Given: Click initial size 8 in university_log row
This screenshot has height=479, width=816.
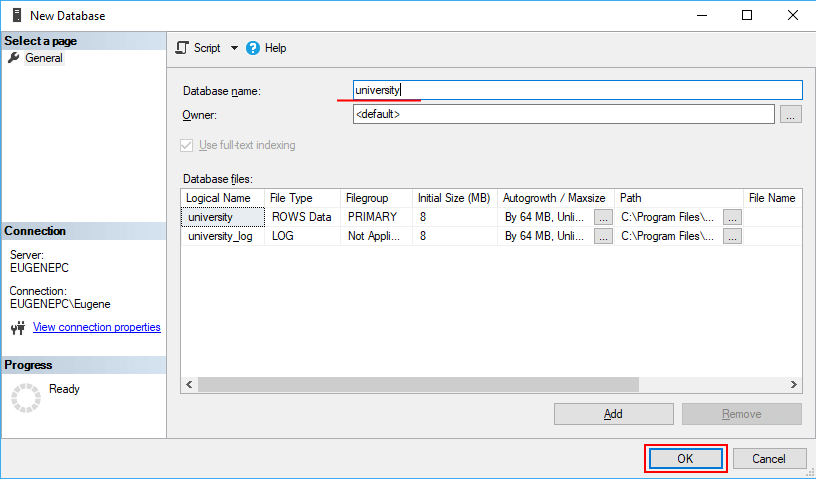Looking at the screenshot, I should [455, 236].
